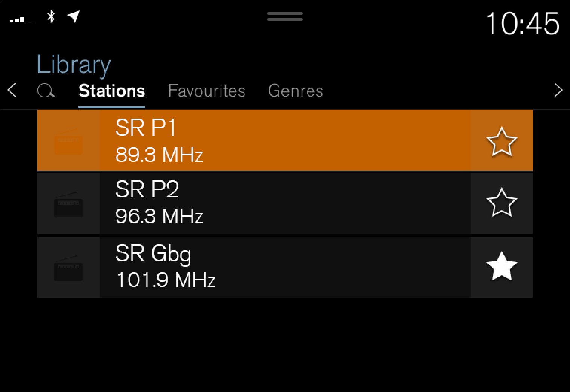The height and width of the screenshot is (392, 570).
Task: Tap the Bluetooth status icon
Action: [51, 17]
